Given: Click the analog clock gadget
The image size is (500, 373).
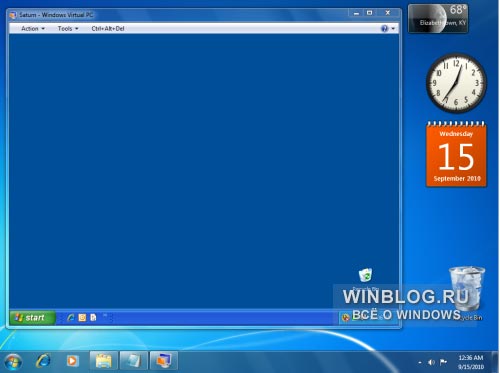Looking at the screenshot, I should tap(456, 83).
